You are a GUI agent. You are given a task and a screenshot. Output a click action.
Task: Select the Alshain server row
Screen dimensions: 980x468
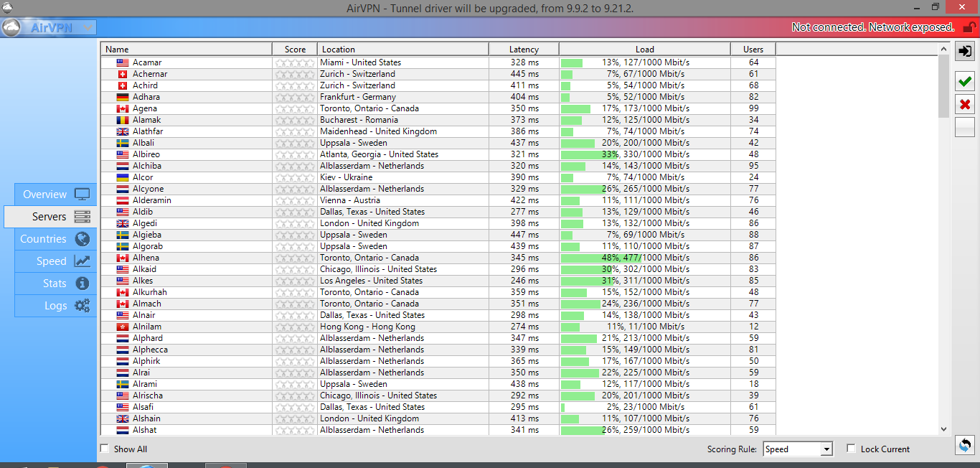[438, 418]
